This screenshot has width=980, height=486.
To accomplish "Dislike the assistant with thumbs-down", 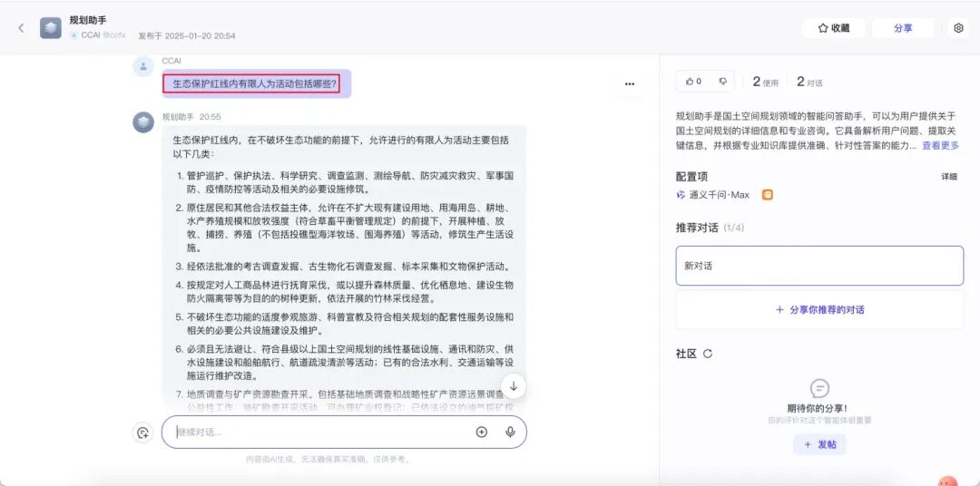I will pos(722,82).
